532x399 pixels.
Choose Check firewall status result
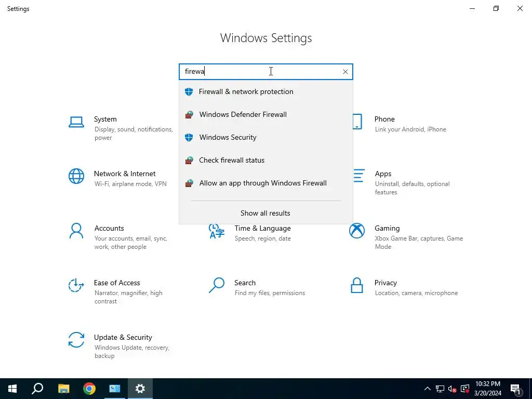point(265,160)
